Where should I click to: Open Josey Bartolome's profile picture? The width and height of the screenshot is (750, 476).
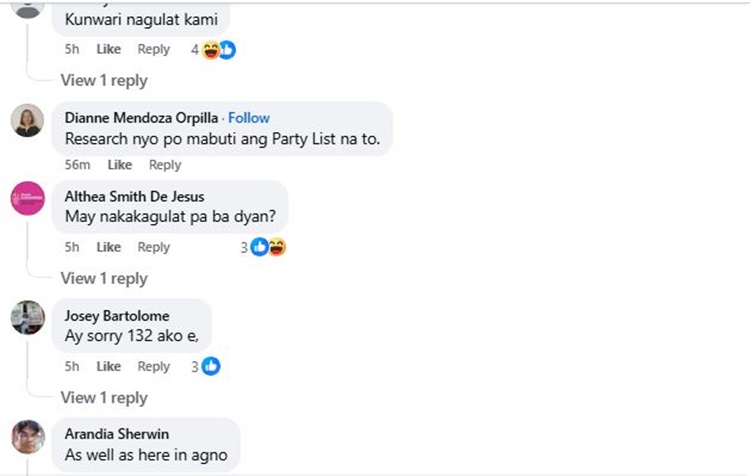pyautogui.click(x=28, y=317)
